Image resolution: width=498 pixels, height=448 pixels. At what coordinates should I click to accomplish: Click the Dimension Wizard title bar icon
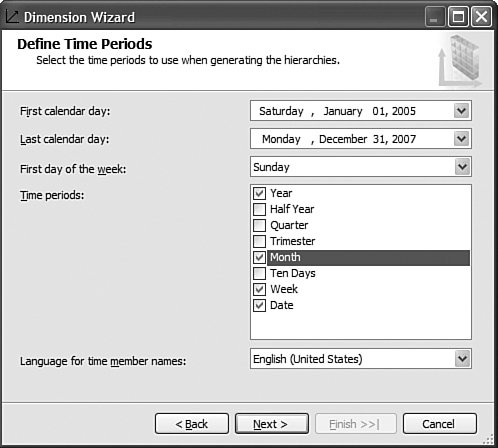click(x=12, y=16)
